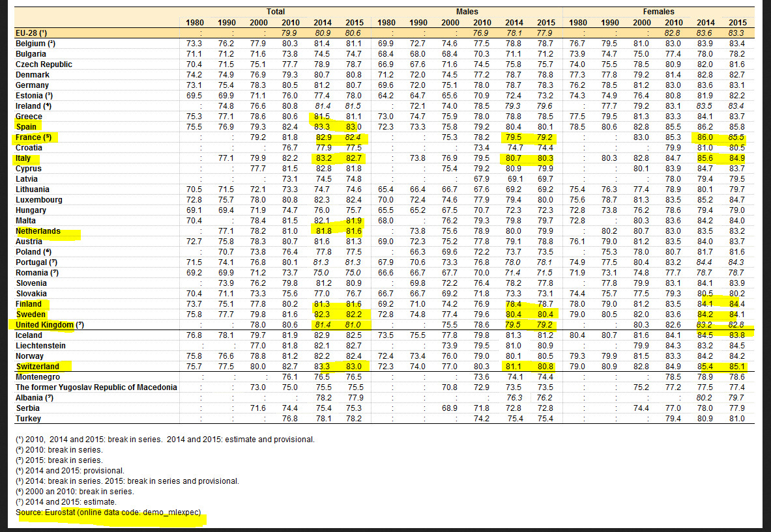
Task: Select the France country name cell
Action: point(33,137)
